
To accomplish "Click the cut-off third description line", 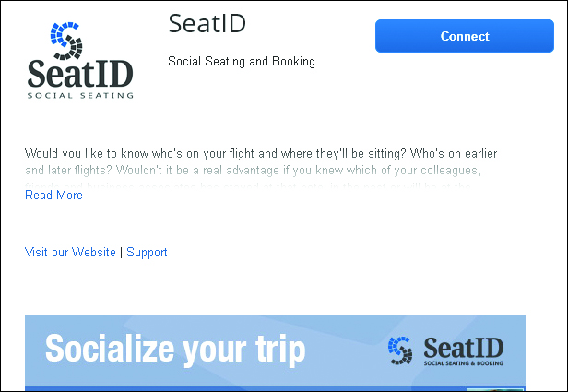I will click(248, 186).
